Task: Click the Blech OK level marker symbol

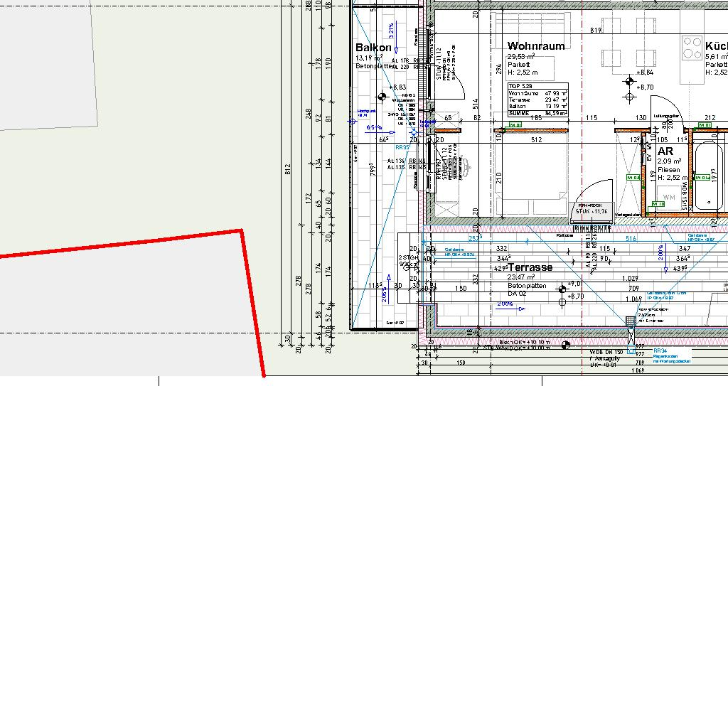Action: click(565, 346)
